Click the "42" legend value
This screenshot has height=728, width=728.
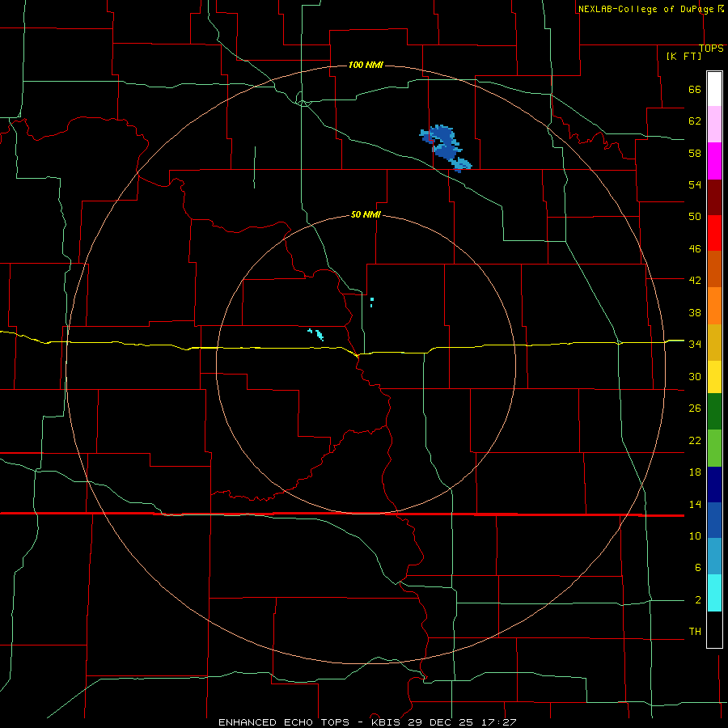click(695, 281)
